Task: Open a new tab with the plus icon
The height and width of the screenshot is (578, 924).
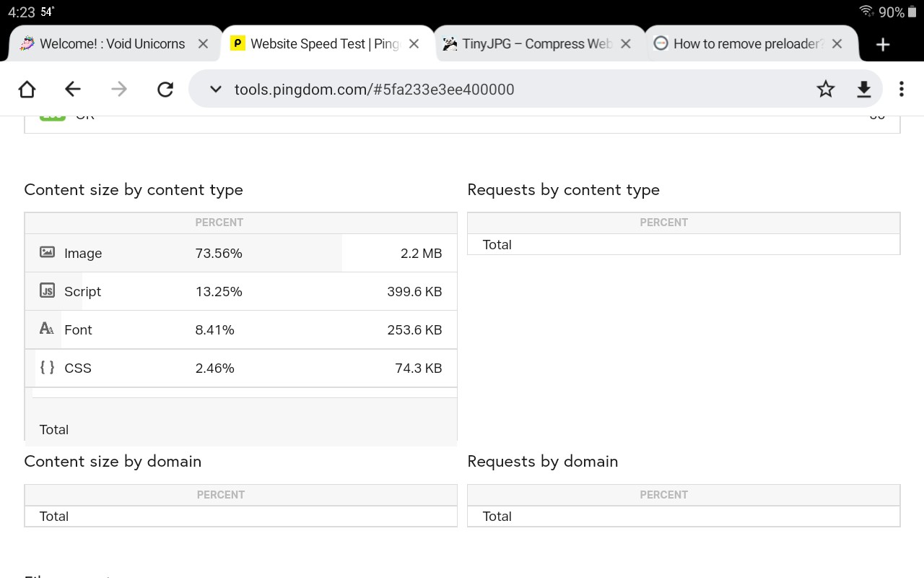Action: click(882, 44)
